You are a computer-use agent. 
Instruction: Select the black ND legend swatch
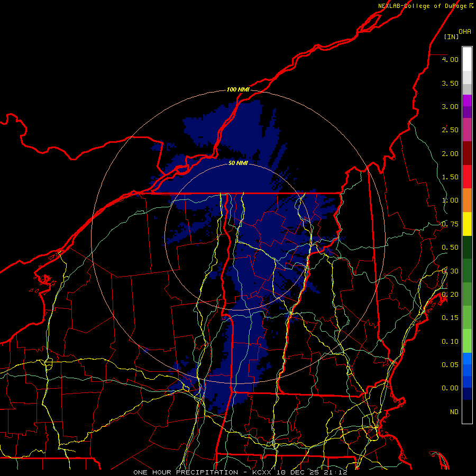tap(467, 411)
